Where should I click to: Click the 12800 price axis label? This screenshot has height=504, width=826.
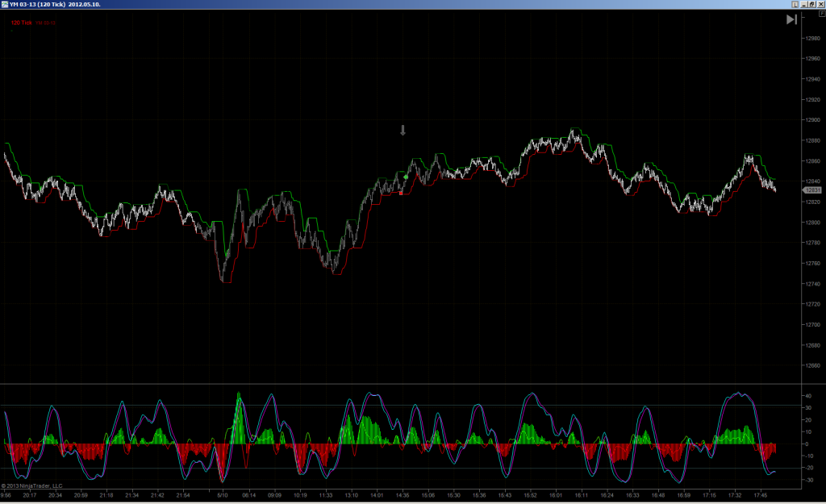pos(813,223)
